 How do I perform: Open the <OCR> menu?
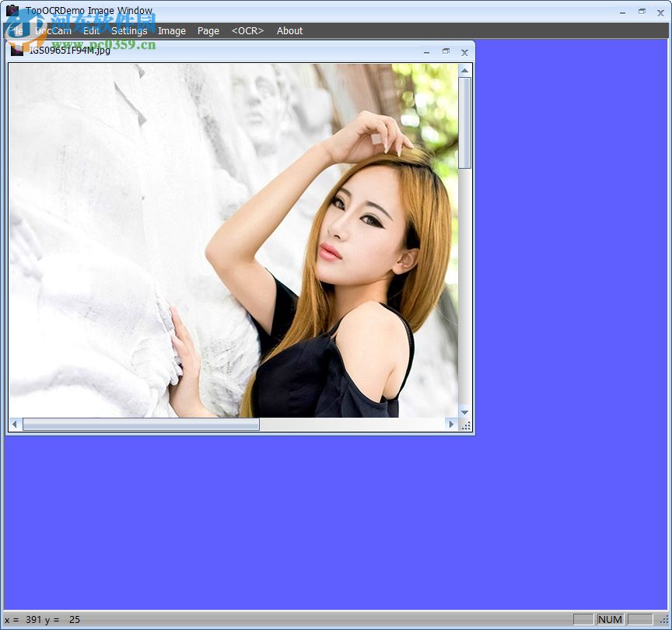(247, 31)
